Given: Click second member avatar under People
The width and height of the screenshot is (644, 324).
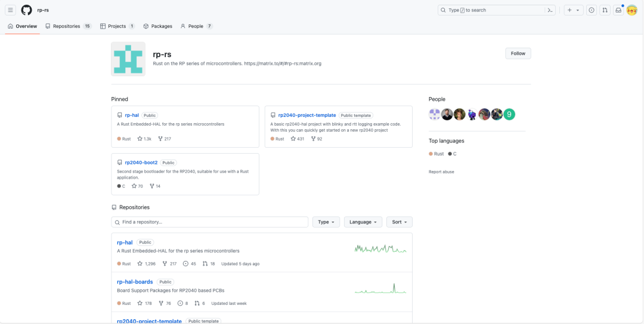Looking at the screenshot, I should click(447, 114).
